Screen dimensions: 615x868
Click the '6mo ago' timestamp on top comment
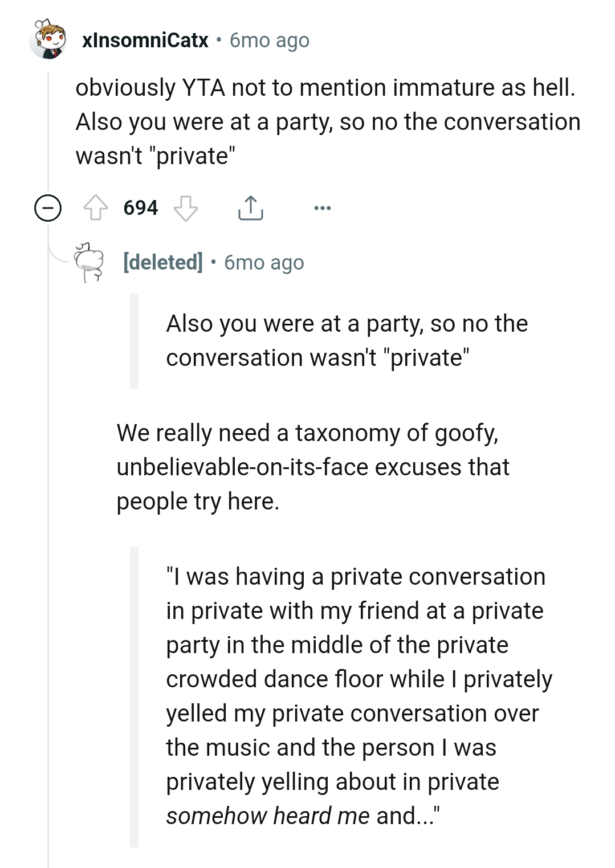click(x=268, y=40)
